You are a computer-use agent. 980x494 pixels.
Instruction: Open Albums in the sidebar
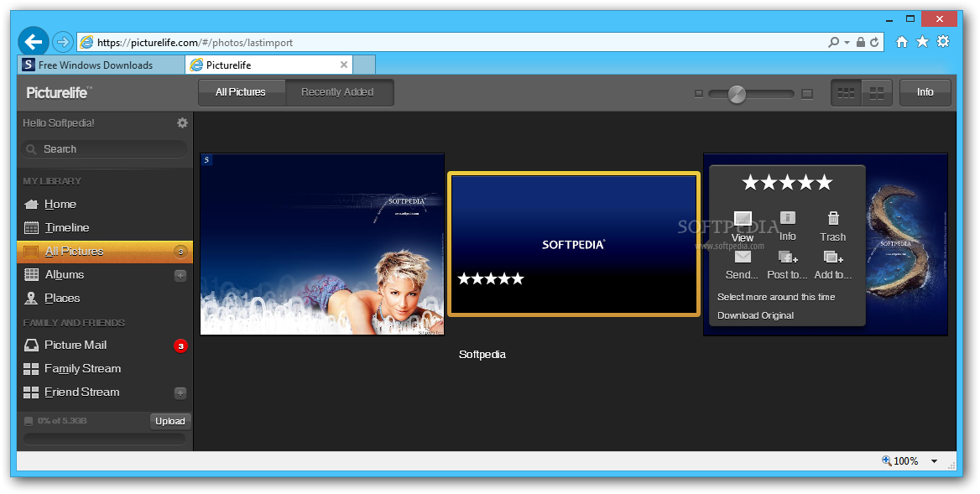coord(105,275)
